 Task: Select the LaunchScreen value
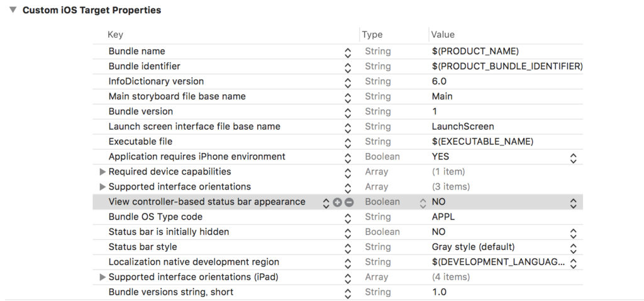(463, 127)
